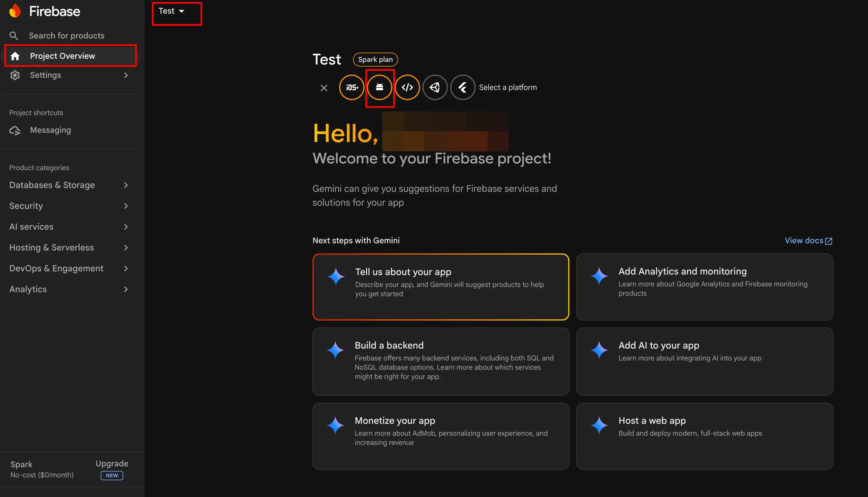This screenshot has height=497, width=868.
Task: Select Project Overview in the sidebar
Action: click(62, 56)
